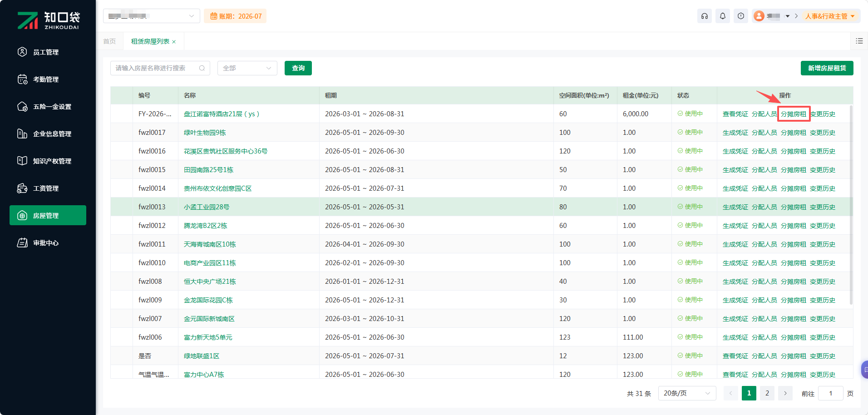Switch to the 首页 tab

coord(109,41)
